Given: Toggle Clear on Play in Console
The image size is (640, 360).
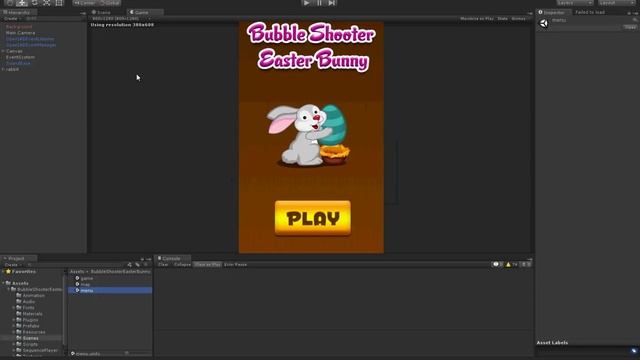Looking at the screenshot, I should click(x=207, y=264).
